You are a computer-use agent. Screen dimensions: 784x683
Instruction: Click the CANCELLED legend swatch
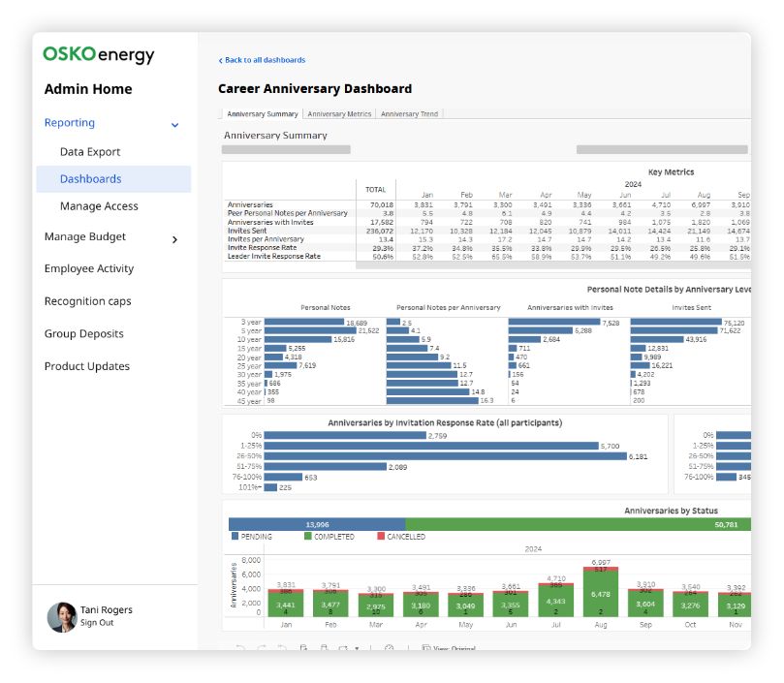[x=381, y=536]
